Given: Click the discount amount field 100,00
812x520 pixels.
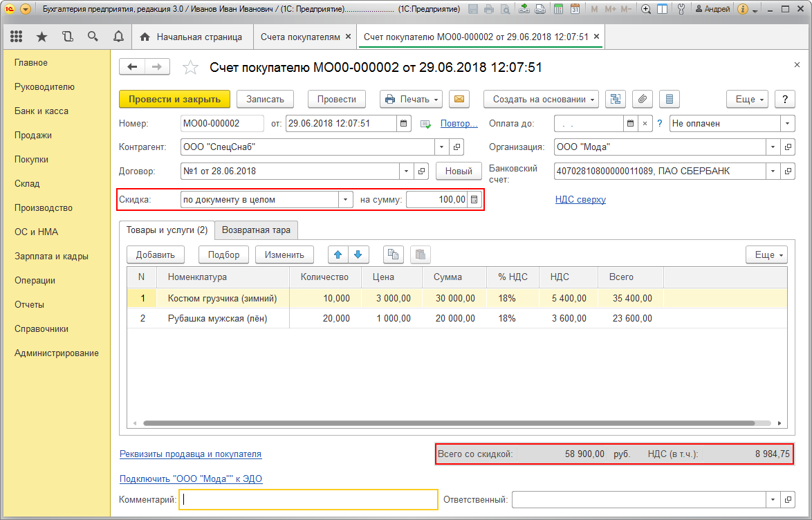Looking at the screenshot, I should pos(436,200).
